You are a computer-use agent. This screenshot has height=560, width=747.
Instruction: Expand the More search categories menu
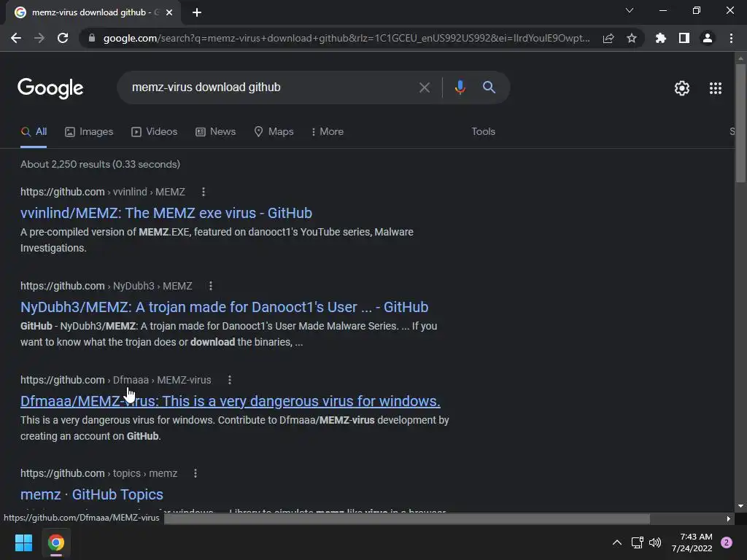pyautogui.click(x=328, y=131)
